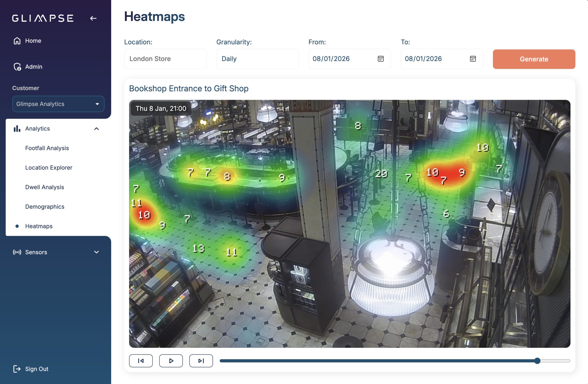Viewport: 588px width, 384px height.
Task: Select Demographics in the sidebar
Action: [45, 206]
